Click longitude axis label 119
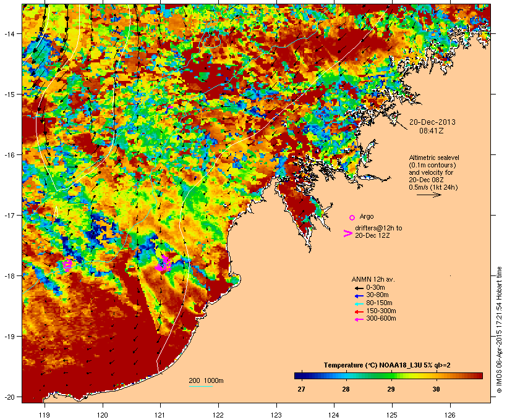This screenshot has height=420, width=507. click(x=45, y=415)
